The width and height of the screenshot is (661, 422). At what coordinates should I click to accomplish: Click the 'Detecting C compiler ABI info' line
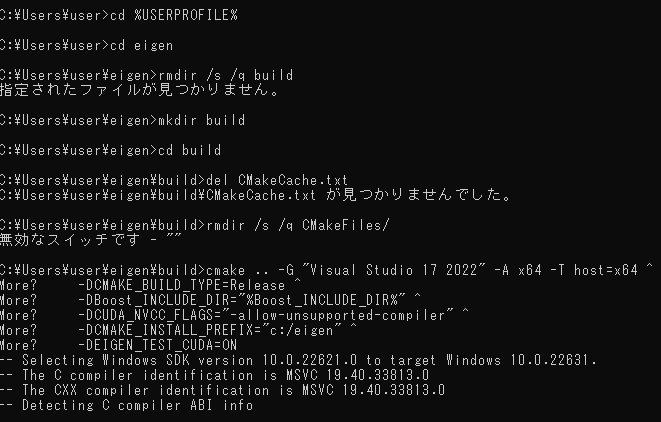point(126,406)
